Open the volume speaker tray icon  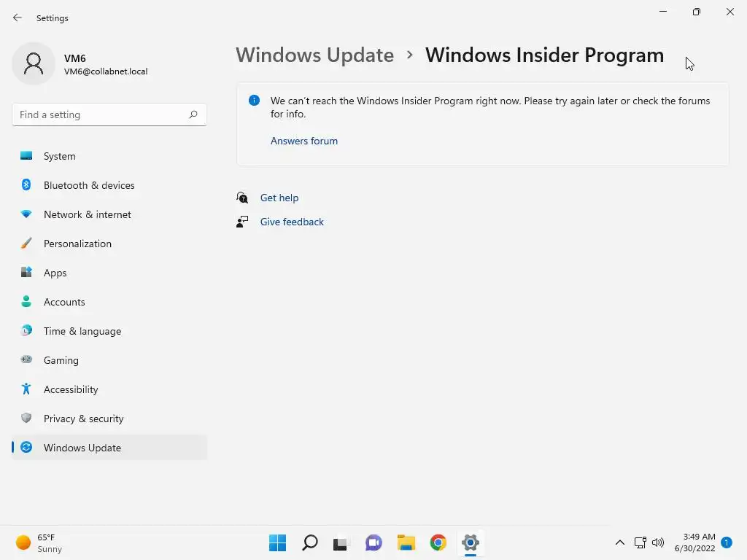pyautogui.click(x=658, y=542)
